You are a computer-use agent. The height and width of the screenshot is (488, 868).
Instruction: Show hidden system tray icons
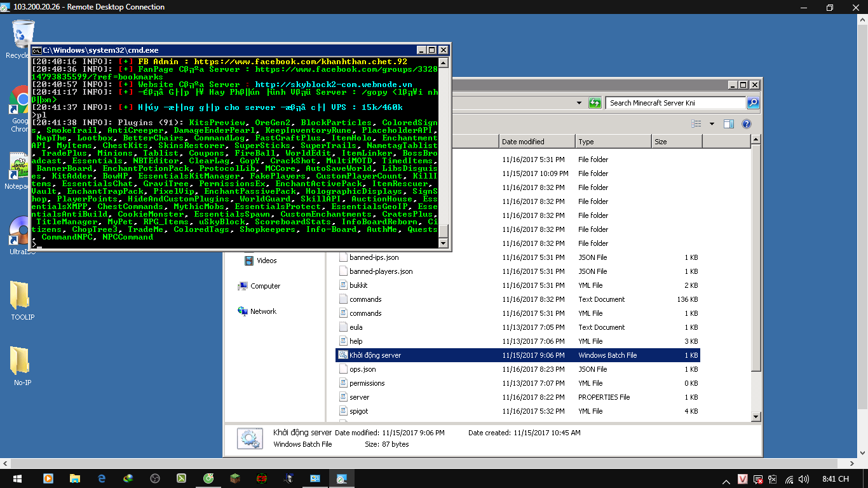coord(726,479)
